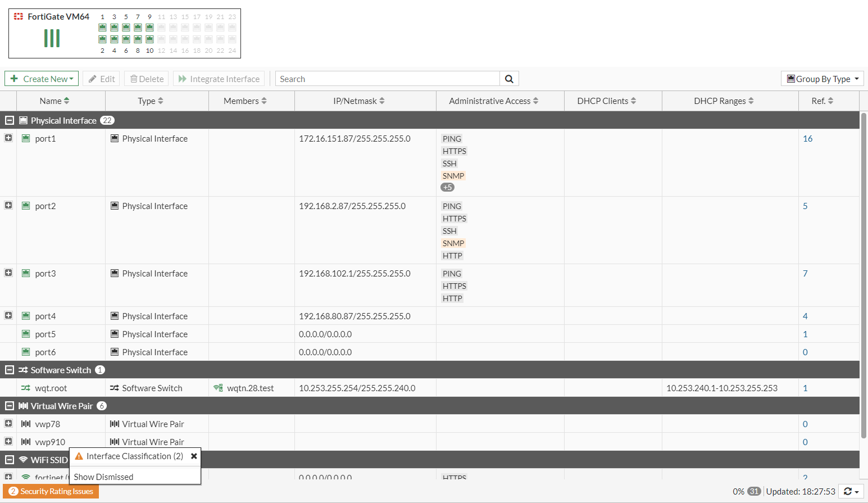Select port 7 on the FortiGate faceplate
The height and width of the screenshot is (503, 868).
138,28
